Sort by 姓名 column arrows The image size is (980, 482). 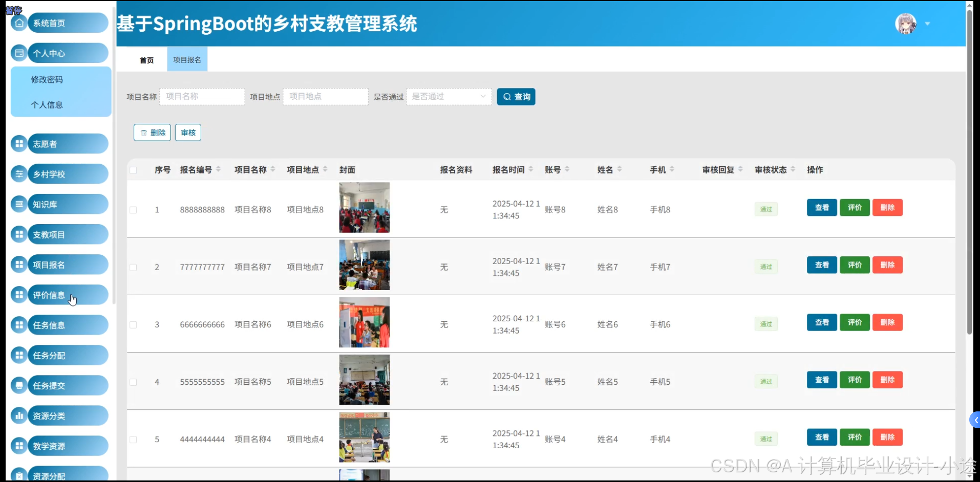(620, 169)
